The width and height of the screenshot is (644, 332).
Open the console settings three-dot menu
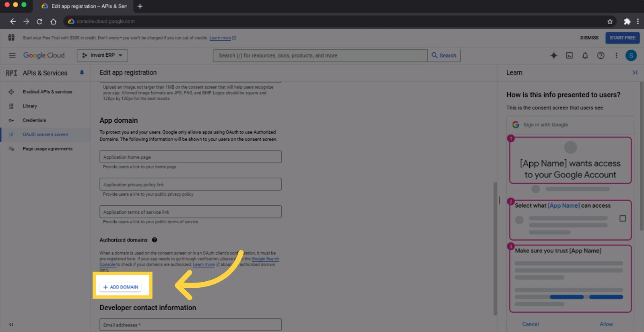(x=616, y=56)
